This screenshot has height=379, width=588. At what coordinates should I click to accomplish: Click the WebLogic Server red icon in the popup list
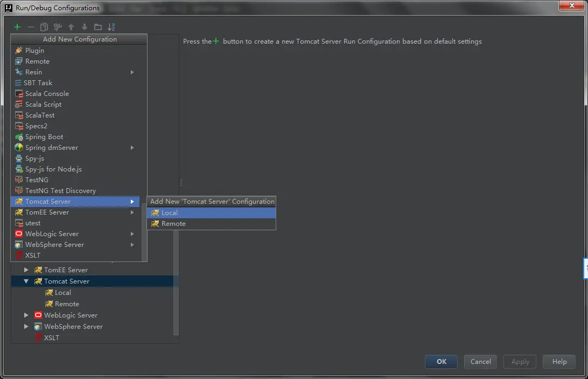click(x=19, y=233)
